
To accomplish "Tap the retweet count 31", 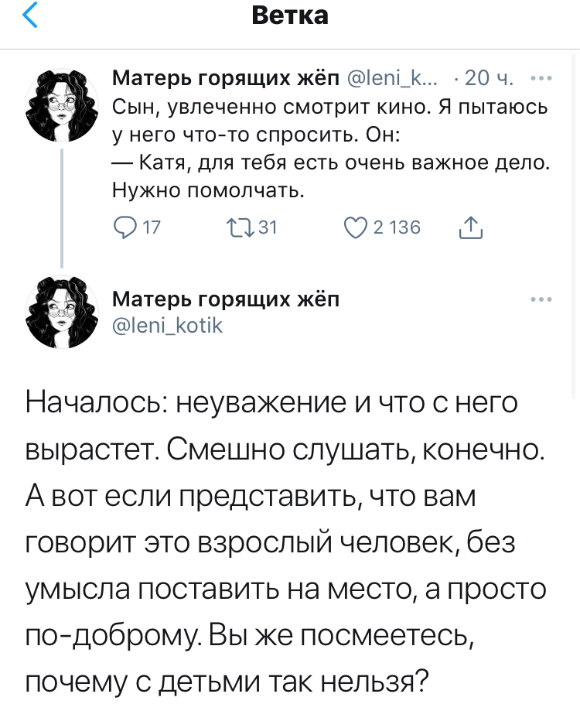I will coord(267,227).
